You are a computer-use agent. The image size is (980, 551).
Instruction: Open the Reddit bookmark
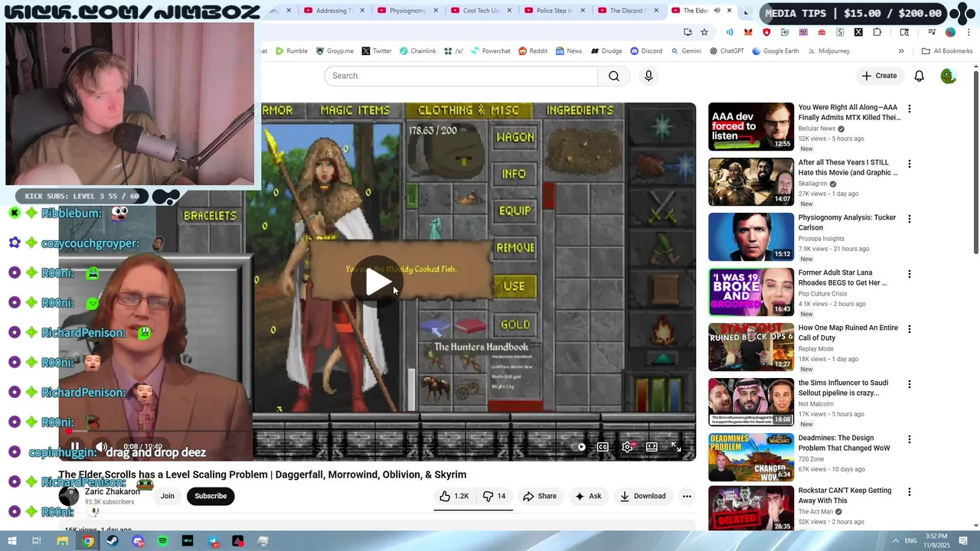[533, 51]
